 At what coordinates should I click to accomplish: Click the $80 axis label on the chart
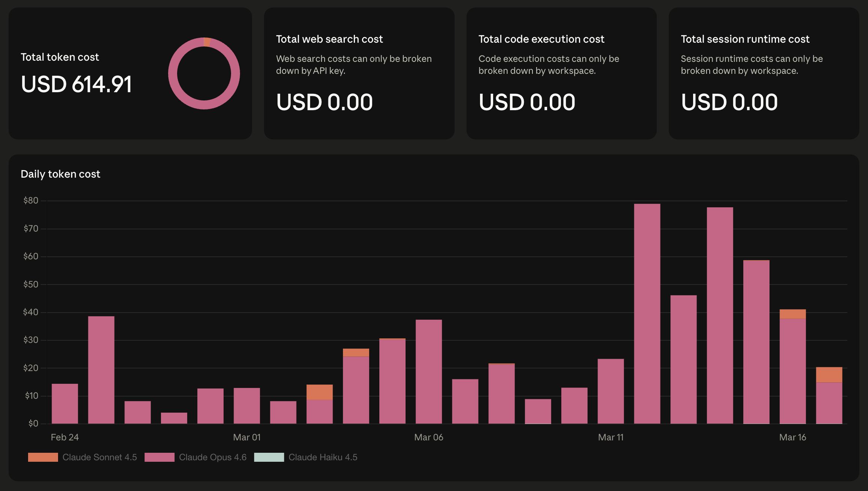(31, 200)
